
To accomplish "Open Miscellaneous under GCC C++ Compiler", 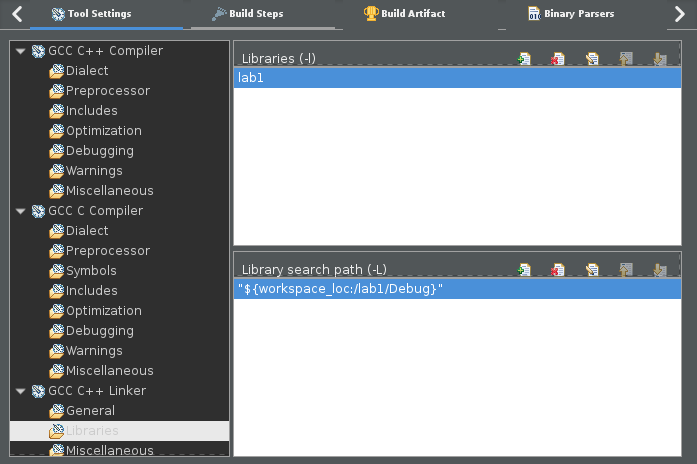I will click(110, 191).
